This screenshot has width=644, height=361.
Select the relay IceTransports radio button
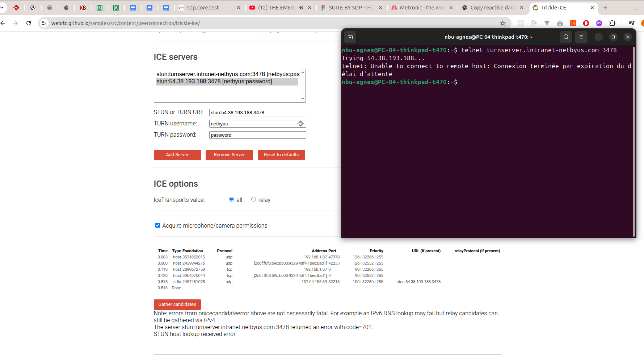[x=253, y=199]
